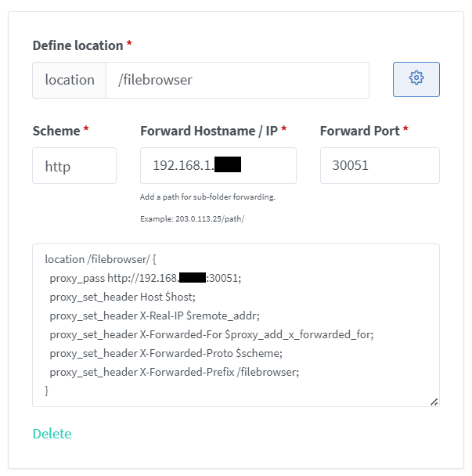The width and height of the screenshot is (472, 476).
Task: Focus the /filebrowser location path field
Action: pos(237,80)
